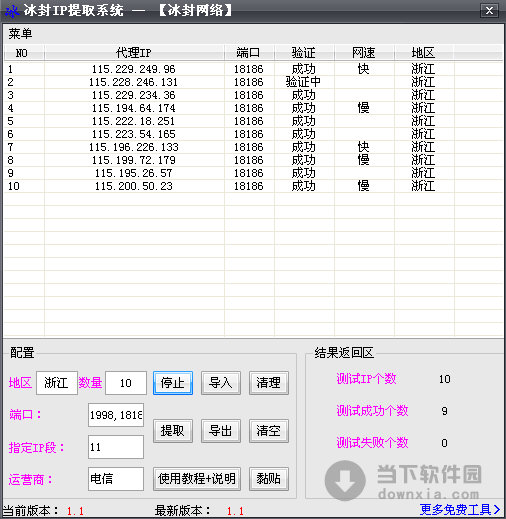Click 成功 status in row 3
This screenshot has width=506, height=519.
click(x=303, y=95)
